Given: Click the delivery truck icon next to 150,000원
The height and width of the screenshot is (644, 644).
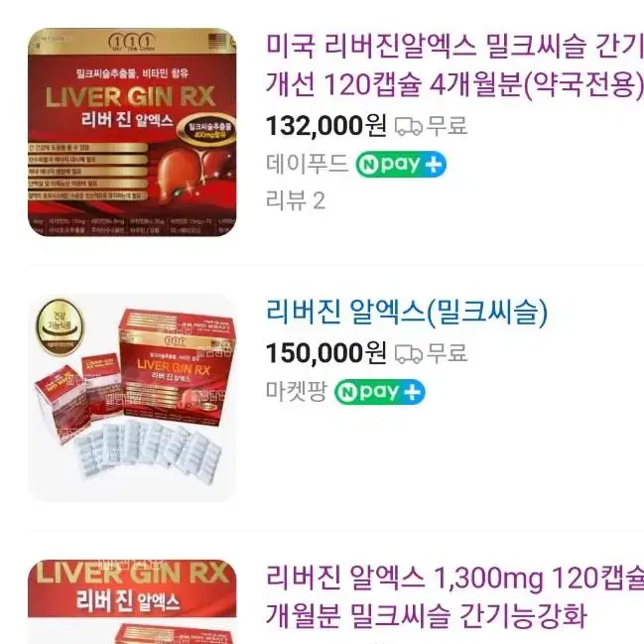Looking at the screenshot, I should [408, 353].
